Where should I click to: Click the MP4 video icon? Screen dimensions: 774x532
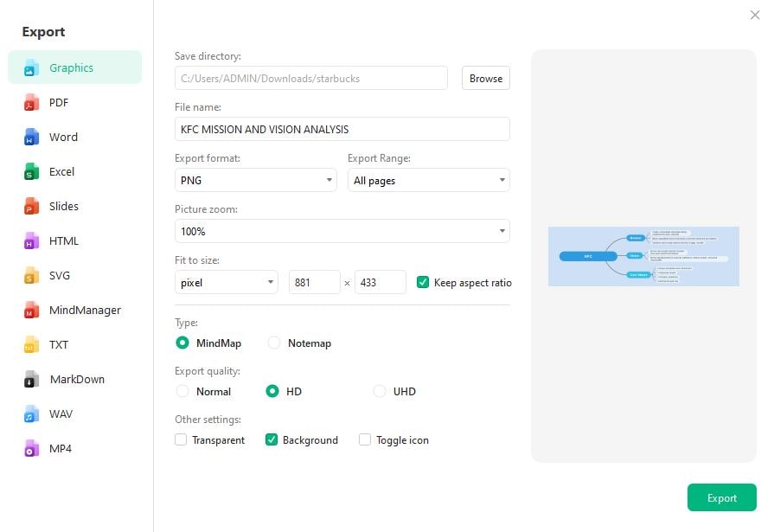(30, 448)
